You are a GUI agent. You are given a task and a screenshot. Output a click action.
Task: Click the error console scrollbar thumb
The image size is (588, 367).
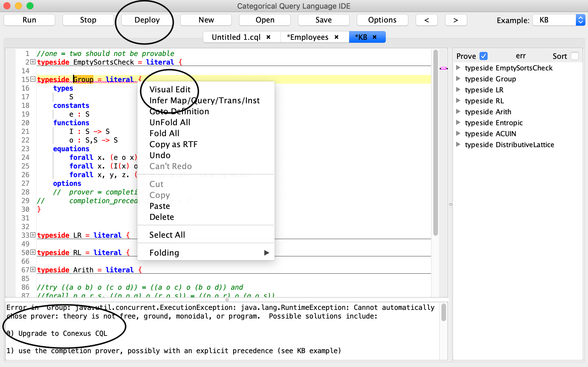point(444,312)
